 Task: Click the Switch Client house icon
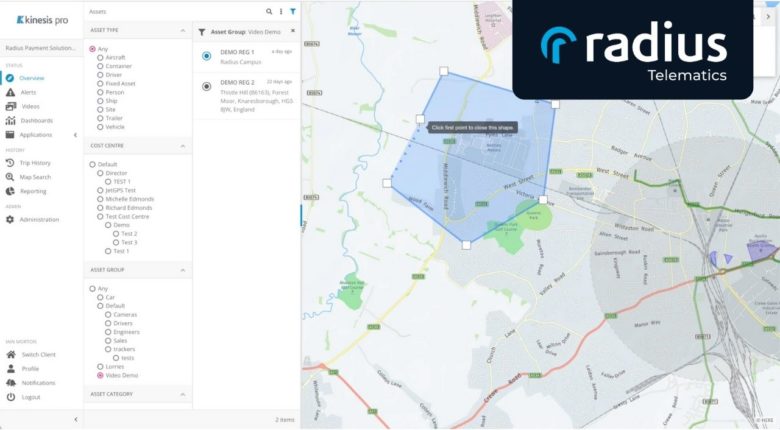(10, 354)
